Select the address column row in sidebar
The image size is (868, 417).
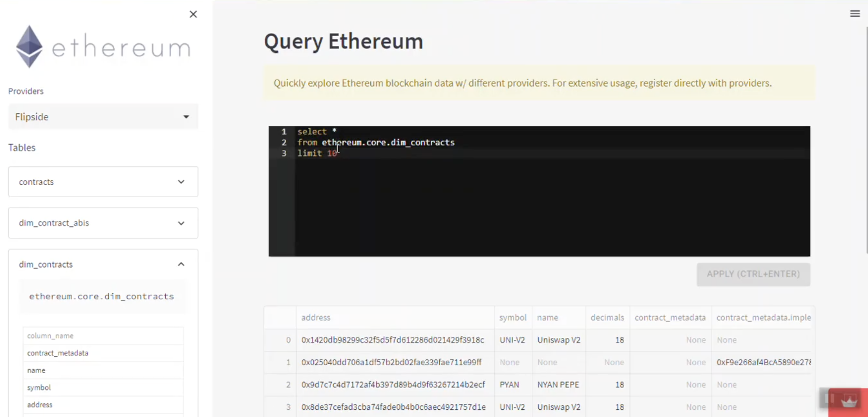point(103,405)
